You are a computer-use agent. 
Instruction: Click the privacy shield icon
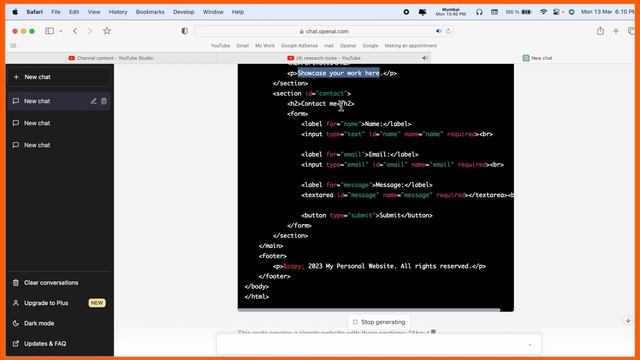point(184,31)
